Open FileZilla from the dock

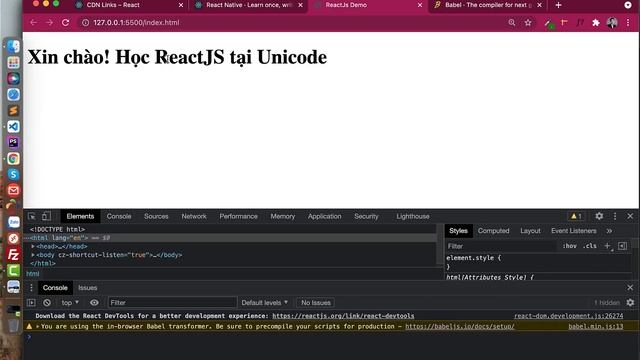(13, 254)
